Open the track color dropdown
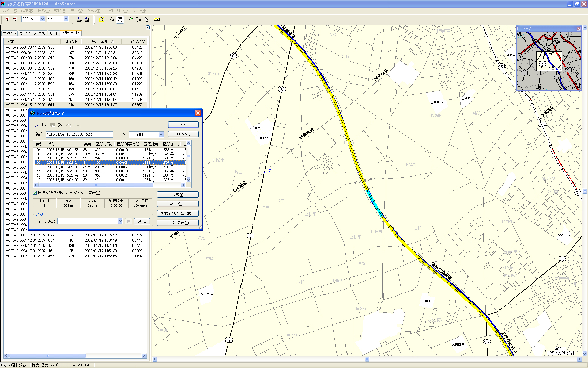 [x=161, y=135]
